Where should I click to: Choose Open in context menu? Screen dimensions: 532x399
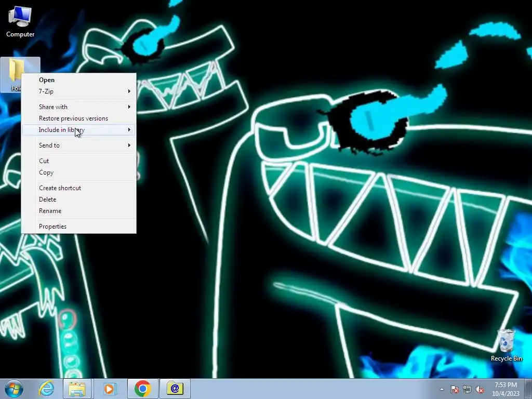coord(79,79)
